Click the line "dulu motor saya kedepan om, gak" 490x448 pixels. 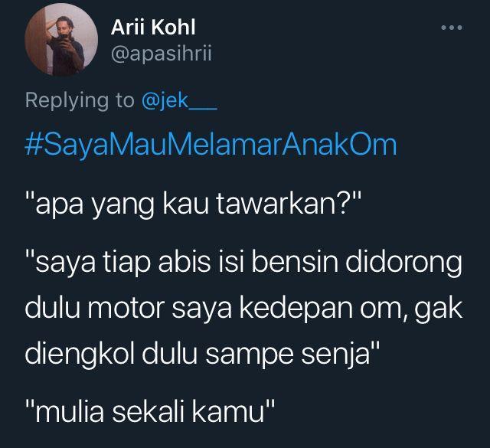(x=243, y=309)
